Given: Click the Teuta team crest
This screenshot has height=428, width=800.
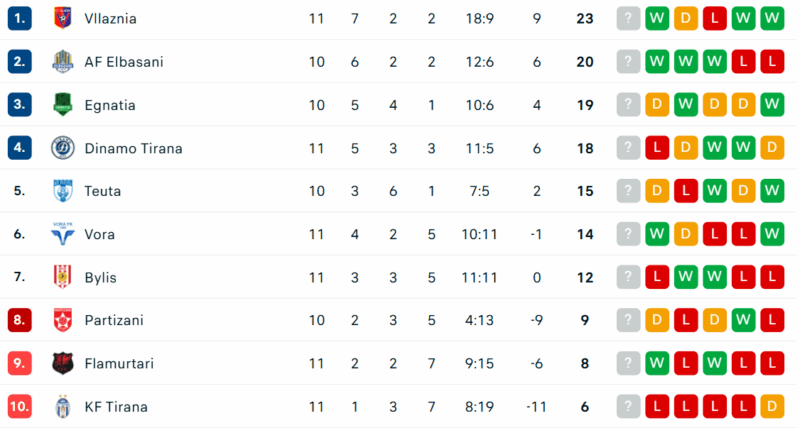Looking at the screenshot, I should coord(63,191).
